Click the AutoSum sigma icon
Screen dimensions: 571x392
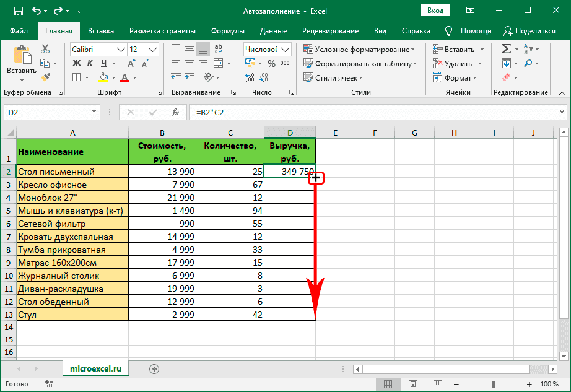click(x=506, y=49)
